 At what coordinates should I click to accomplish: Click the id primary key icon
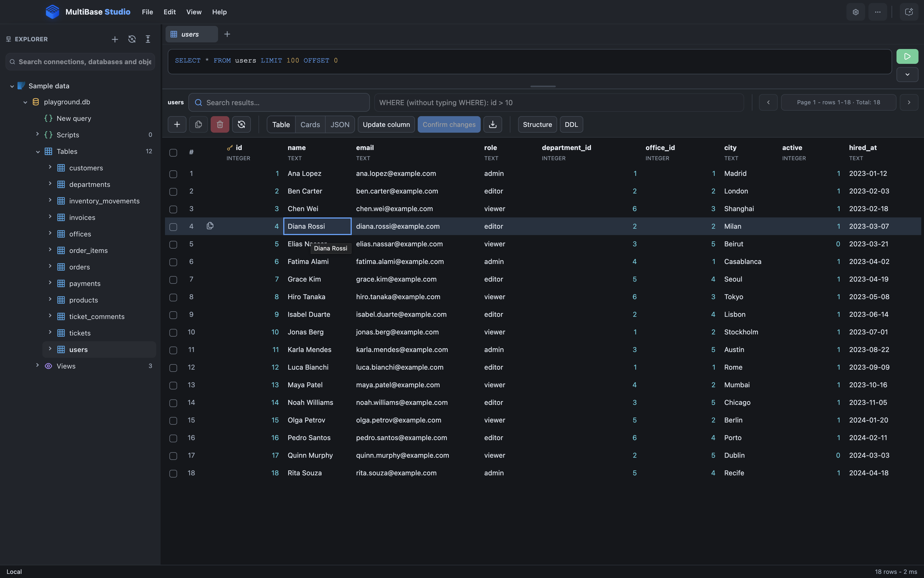(230, 148)
